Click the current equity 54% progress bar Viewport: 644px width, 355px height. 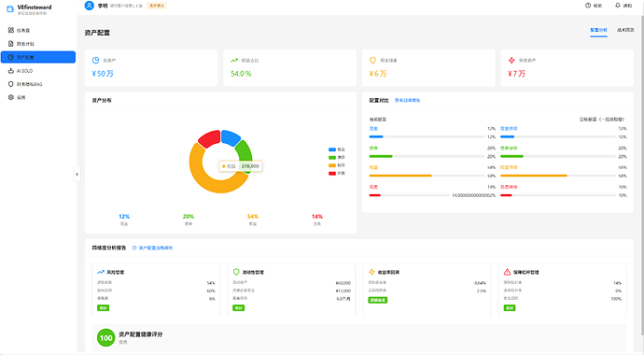click(427, 176)
